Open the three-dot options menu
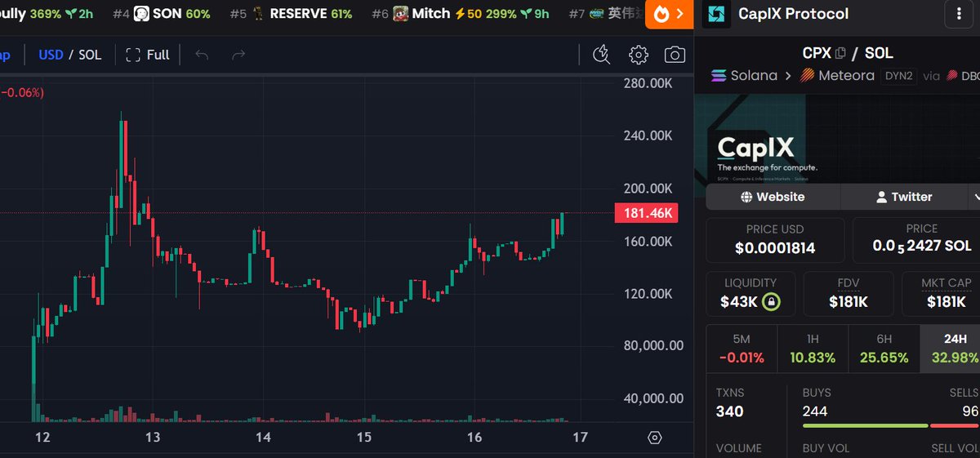Screen dimensions: 980x458 tap(959, 14)
